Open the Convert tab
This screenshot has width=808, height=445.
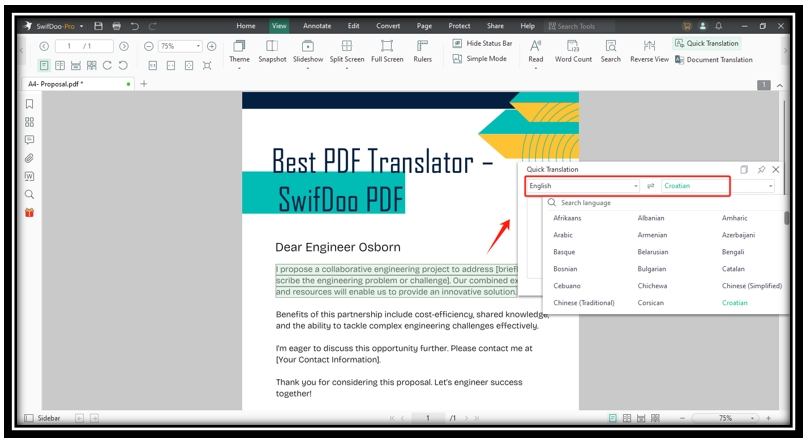tap(388, 26)
